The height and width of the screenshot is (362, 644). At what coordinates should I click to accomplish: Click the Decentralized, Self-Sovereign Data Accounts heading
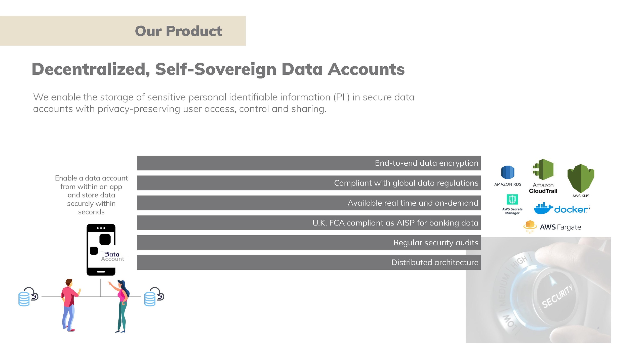click(218, 69)
